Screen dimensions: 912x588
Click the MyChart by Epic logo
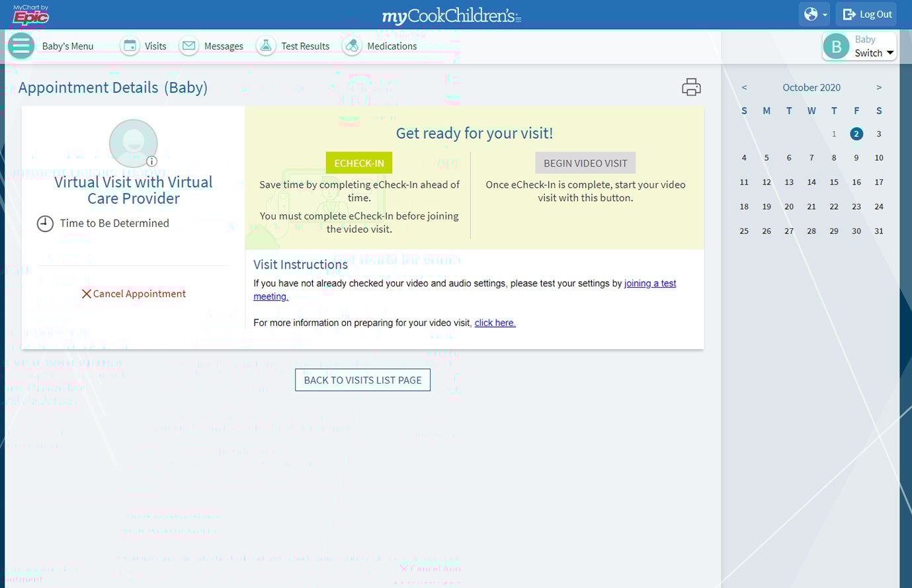pos(30,15)
